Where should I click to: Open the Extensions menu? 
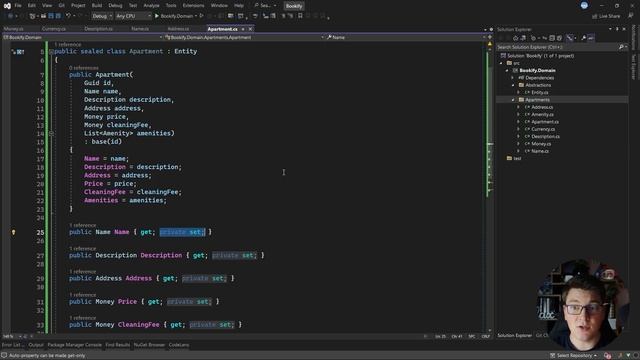tap(193, 6)
